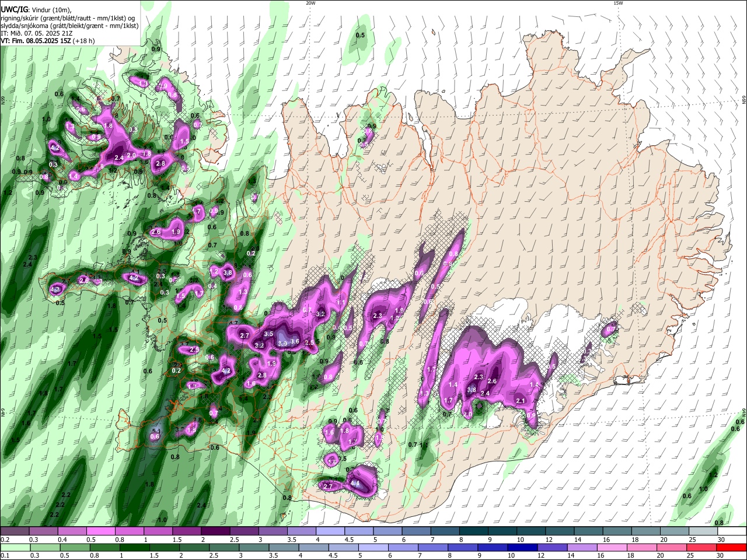Select purple legend swatch between 0.5 and 0.8
747x560 pixels.
102,531
